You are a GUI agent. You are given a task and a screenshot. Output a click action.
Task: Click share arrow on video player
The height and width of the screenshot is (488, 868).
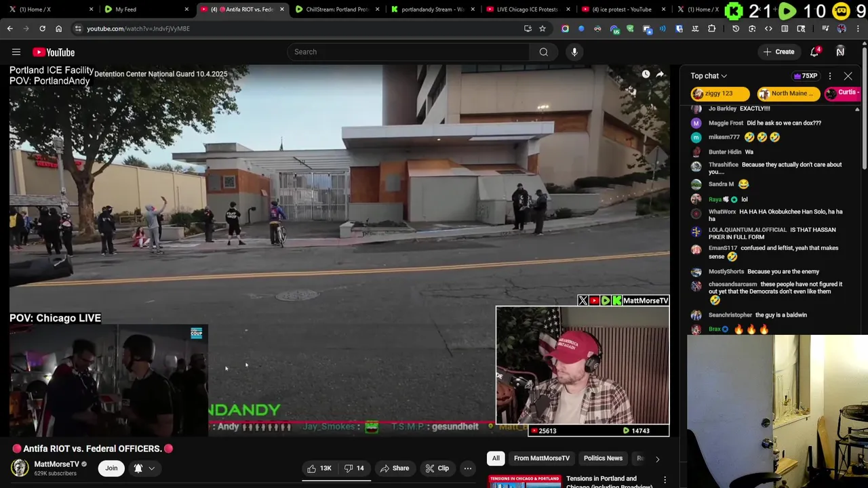pos(660,74)
